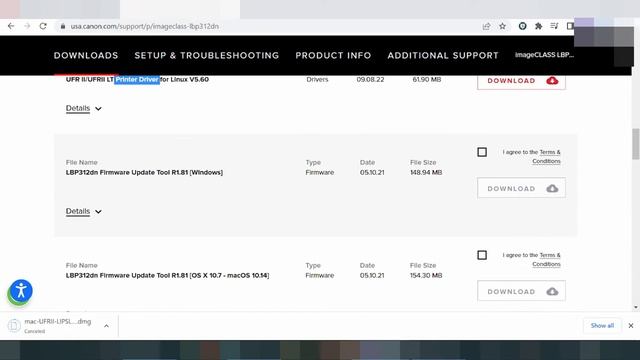This screenshot has width=640, height=360.
Task: Open Terms & Conditions link for macOS firmware
Action: [x=547, y=260]
